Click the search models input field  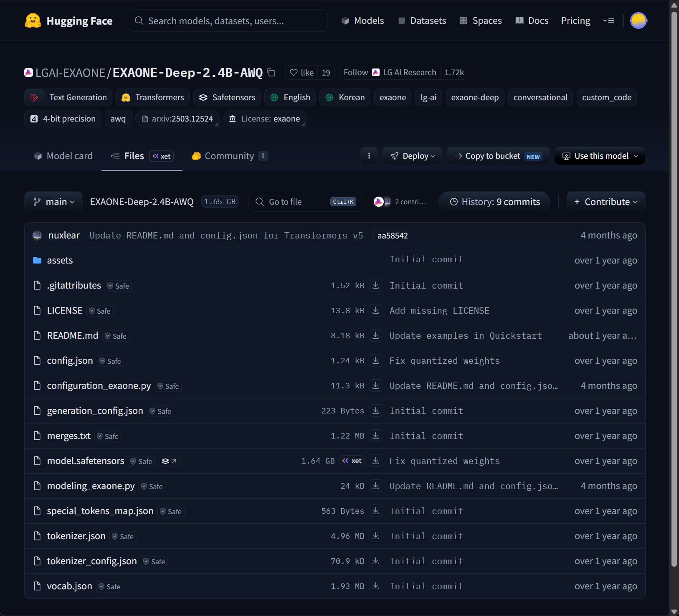tap(228, 20)
